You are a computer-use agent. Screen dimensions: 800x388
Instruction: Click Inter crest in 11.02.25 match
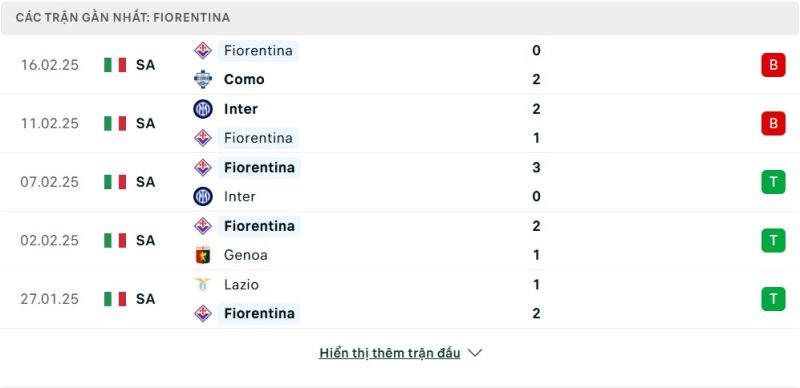click(203, 109)
